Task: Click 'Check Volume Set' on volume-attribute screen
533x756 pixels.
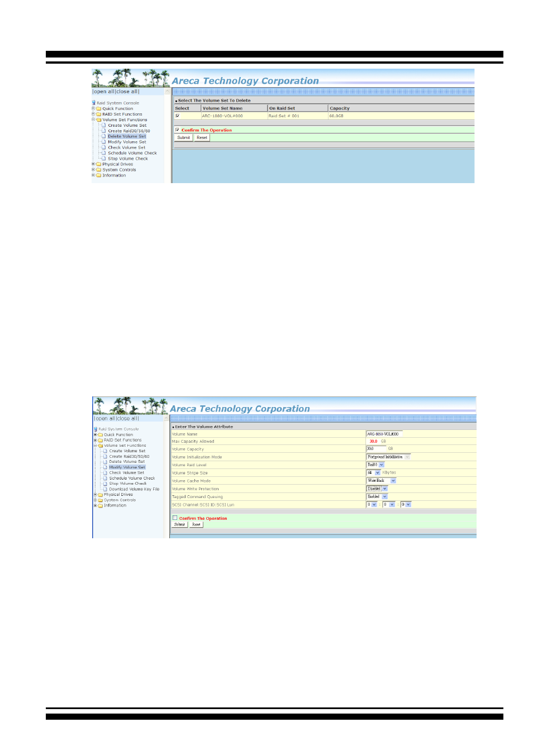Action: (x=127, y=472)
